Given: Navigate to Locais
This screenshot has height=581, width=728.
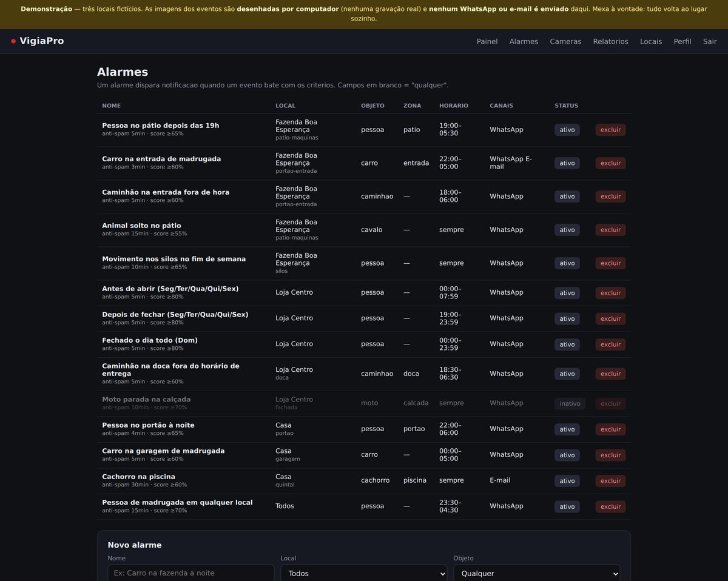Looking at the screenshot, I should 651,41.
